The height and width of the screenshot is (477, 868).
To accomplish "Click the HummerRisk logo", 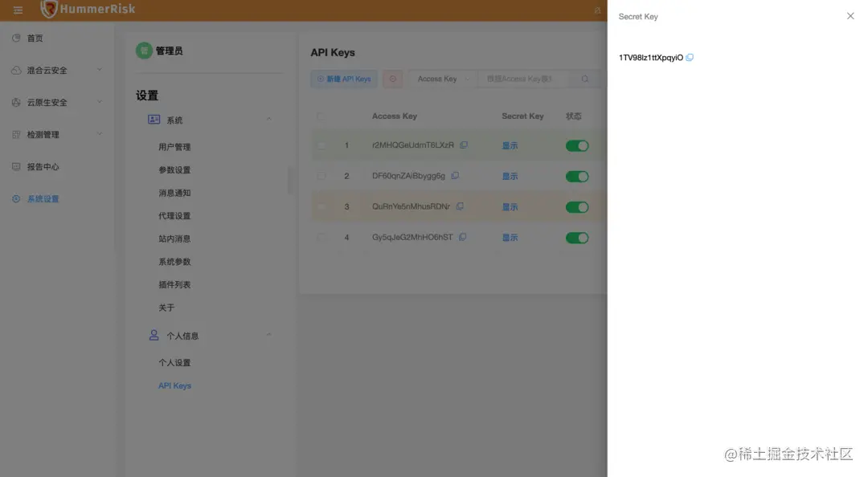I will tap(88, 9).
